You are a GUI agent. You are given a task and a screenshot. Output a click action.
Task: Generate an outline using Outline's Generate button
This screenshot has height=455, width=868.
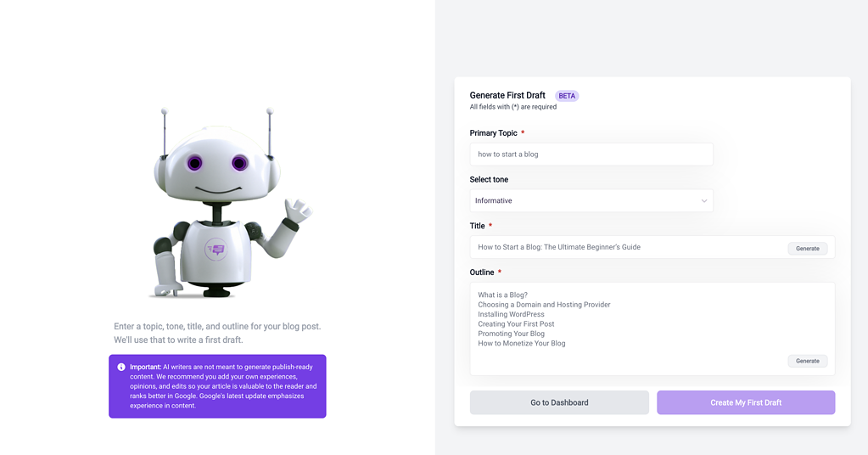pyautogui.click(x=807, y=361)
